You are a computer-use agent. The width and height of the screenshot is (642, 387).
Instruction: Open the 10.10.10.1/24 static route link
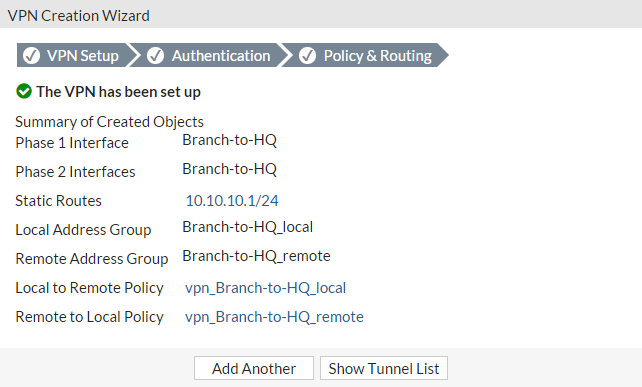[x=232, y=201]
